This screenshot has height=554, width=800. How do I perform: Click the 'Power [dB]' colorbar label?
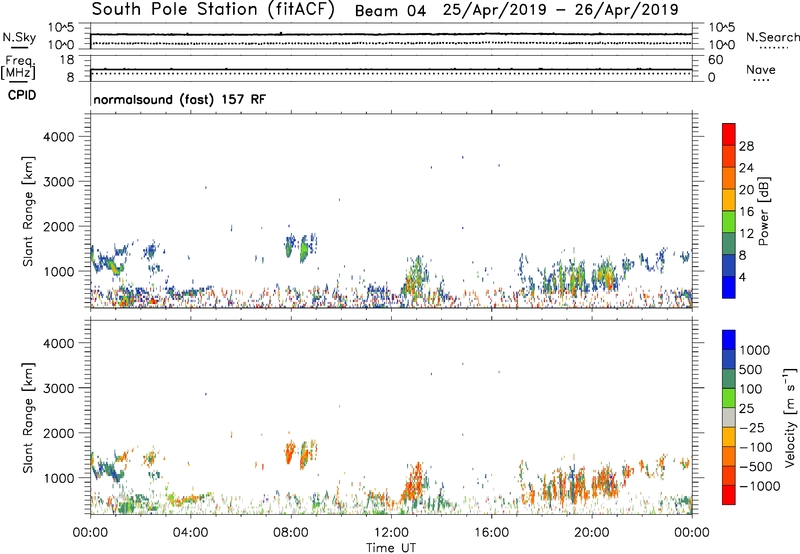763,211
